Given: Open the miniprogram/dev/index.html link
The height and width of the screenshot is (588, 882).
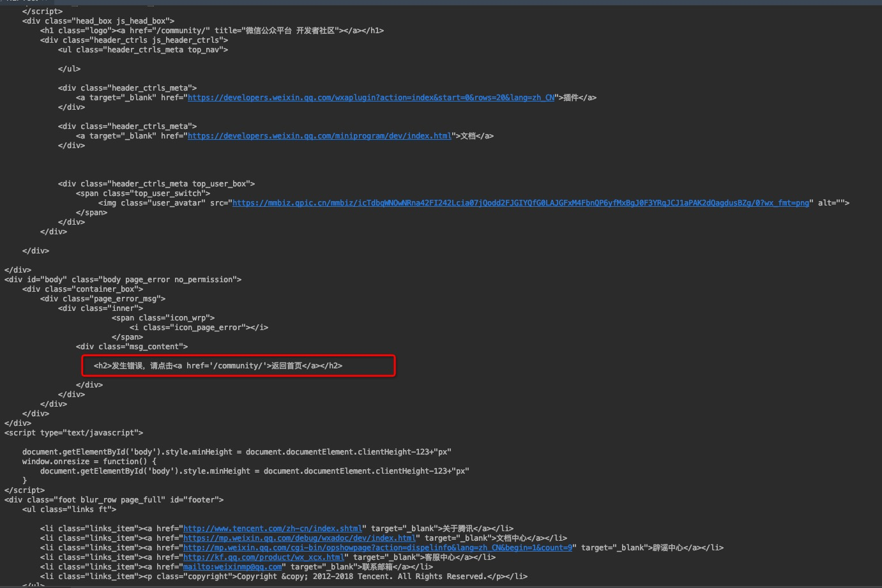Looking at the screenshot, I should (319, 136).
